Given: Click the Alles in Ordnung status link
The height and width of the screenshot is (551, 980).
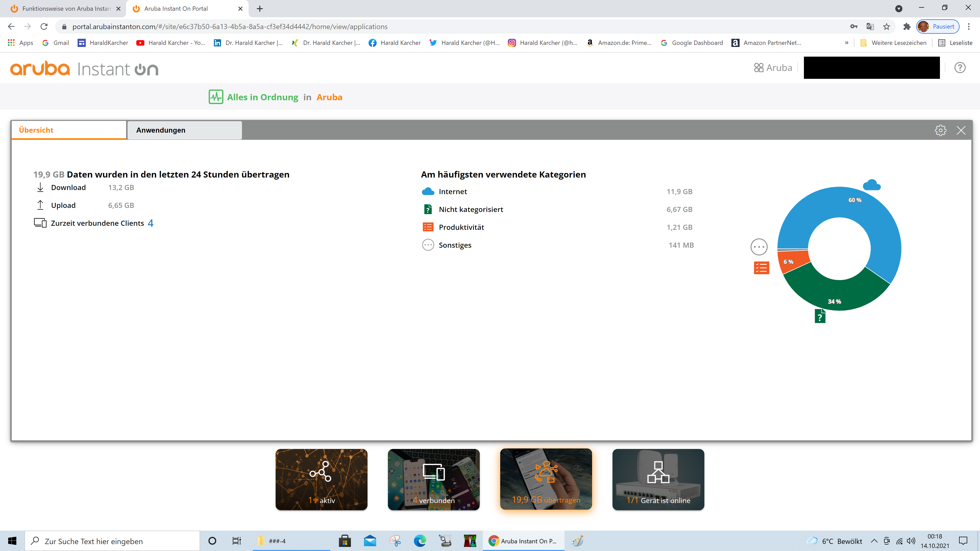Looking at the screenshot, I should click(263, 97).
